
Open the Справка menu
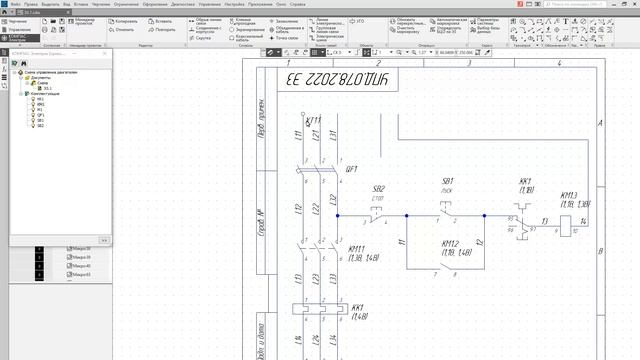point(298,4)
